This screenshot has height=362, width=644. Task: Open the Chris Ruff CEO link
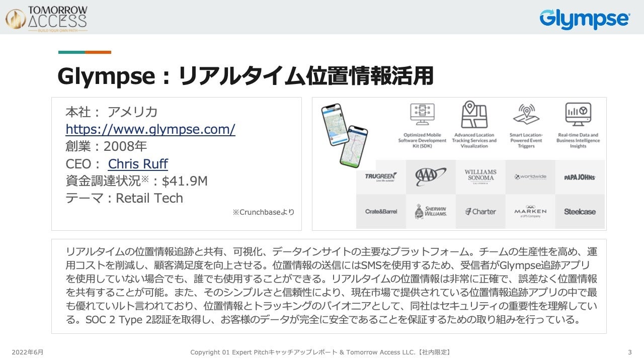[x=138, y=164]
